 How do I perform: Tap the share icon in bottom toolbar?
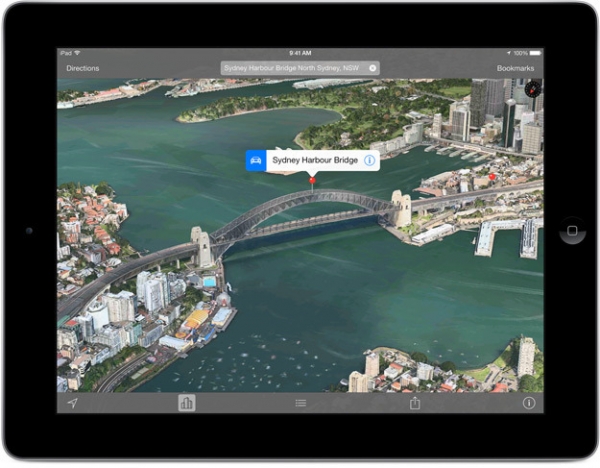click(415, 403)
